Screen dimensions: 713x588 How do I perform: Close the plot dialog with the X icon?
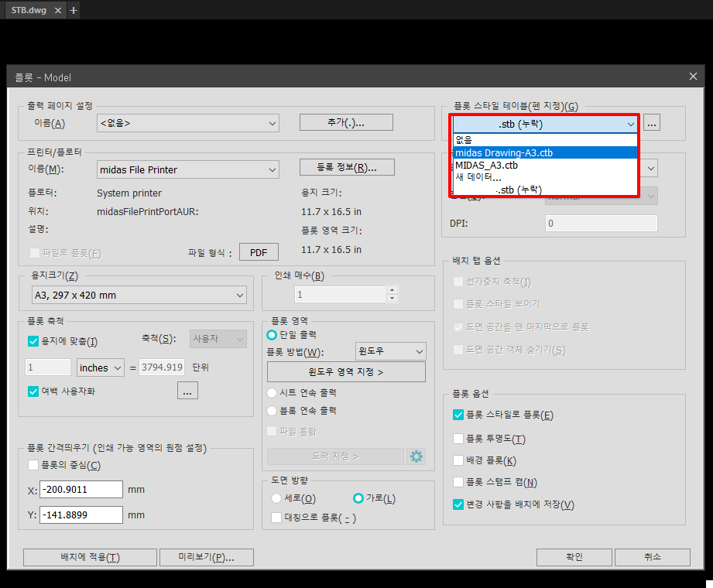pos(693,76)
